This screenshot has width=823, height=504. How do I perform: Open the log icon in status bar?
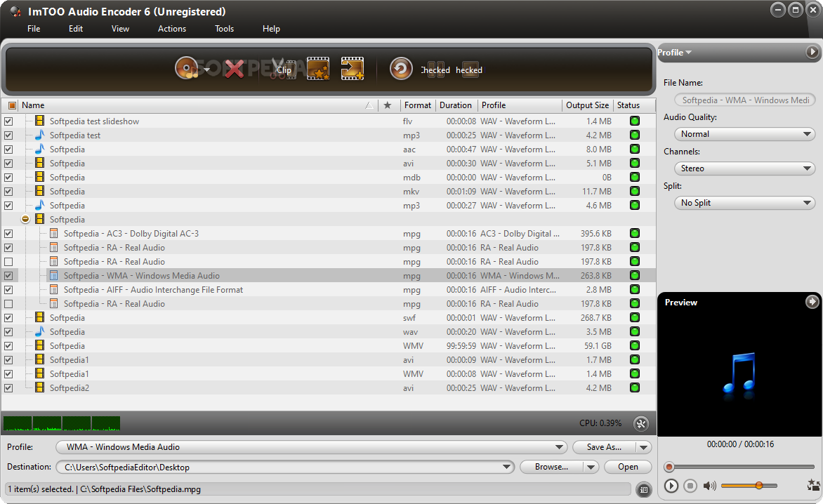point(643,490)
